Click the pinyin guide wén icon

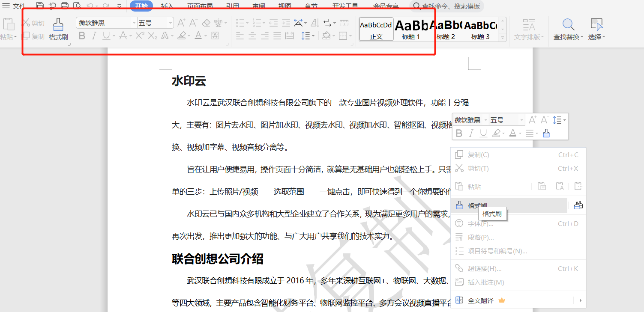(219, 23)
